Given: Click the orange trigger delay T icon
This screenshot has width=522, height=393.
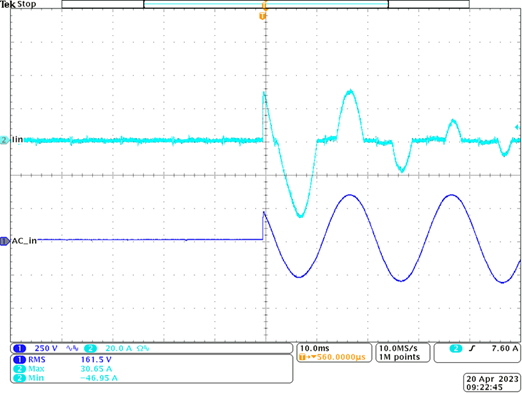Looking at the screenshot, I should tap(302, 357).
